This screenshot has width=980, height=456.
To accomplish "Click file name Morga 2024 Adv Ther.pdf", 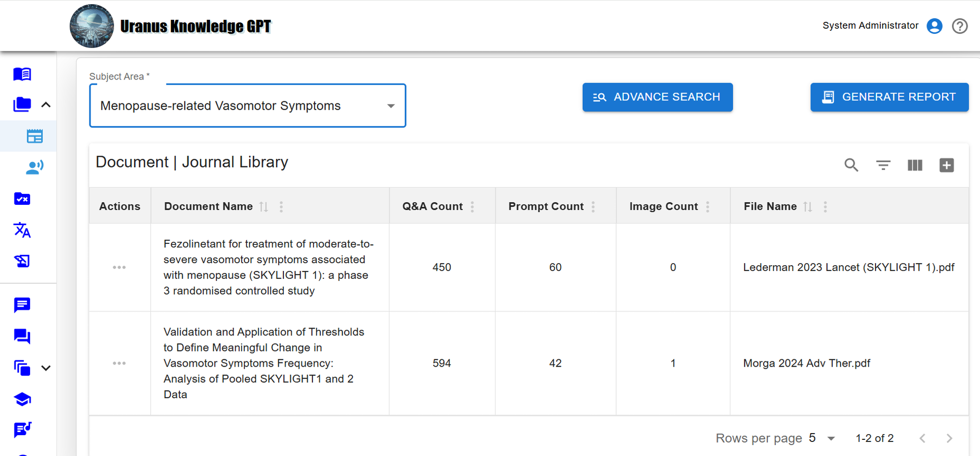I will (806, 363).
